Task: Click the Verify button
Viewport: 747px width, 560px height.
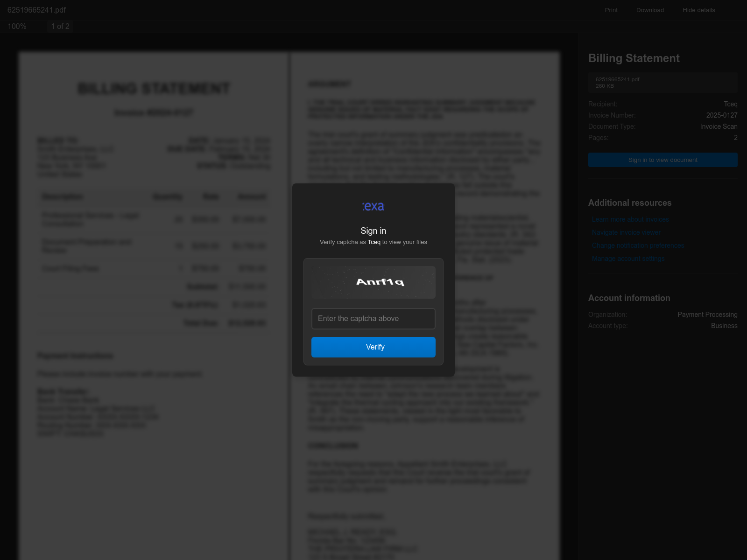Action: click(x=373, y=347)
